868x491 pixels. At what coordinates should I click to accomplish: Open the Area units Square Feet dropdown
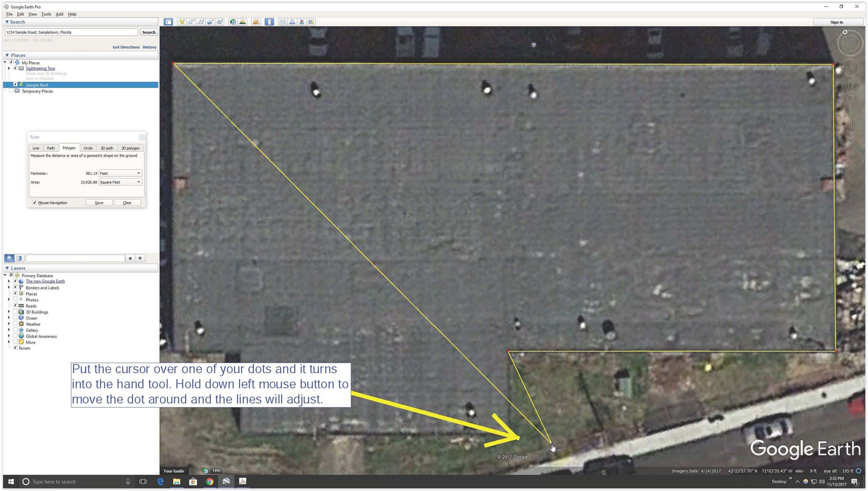coord(120,182)
